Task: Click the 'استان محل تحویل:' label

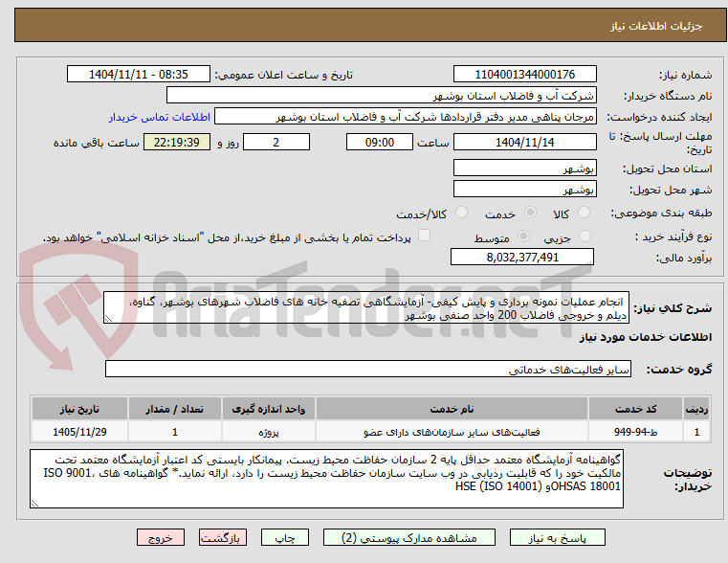Action: (667, 169)
